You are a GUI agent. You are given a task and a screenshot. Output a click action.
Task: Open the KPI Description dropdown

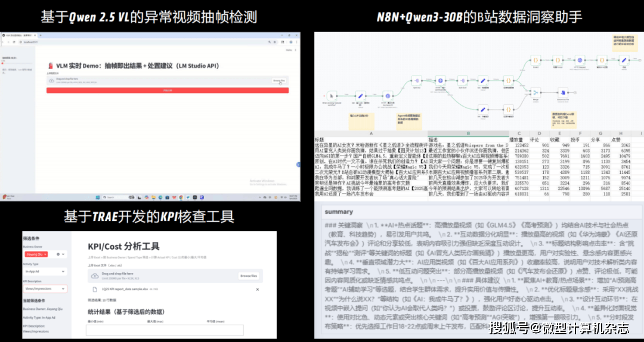[64, 288]
